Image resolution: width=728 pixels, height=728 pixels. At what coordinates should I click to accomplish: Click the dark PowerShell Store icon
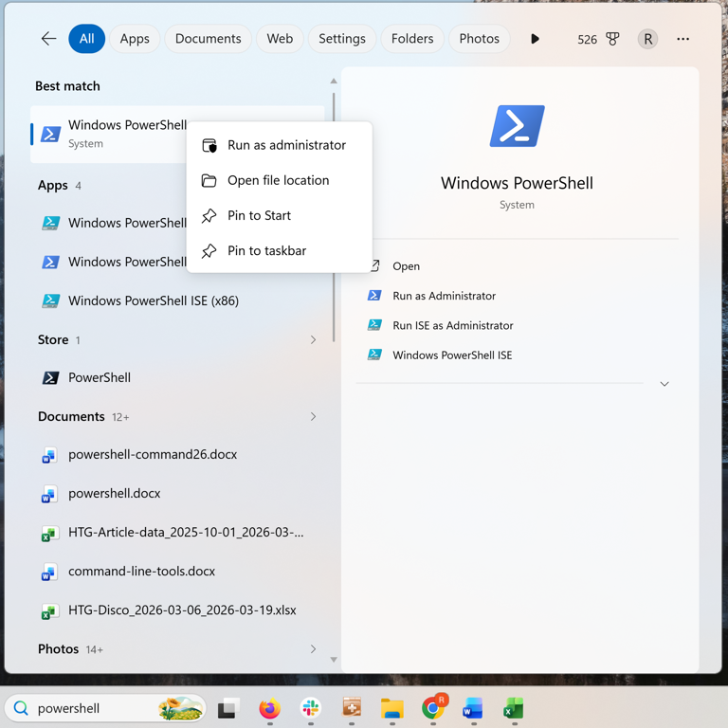point(50,378)
